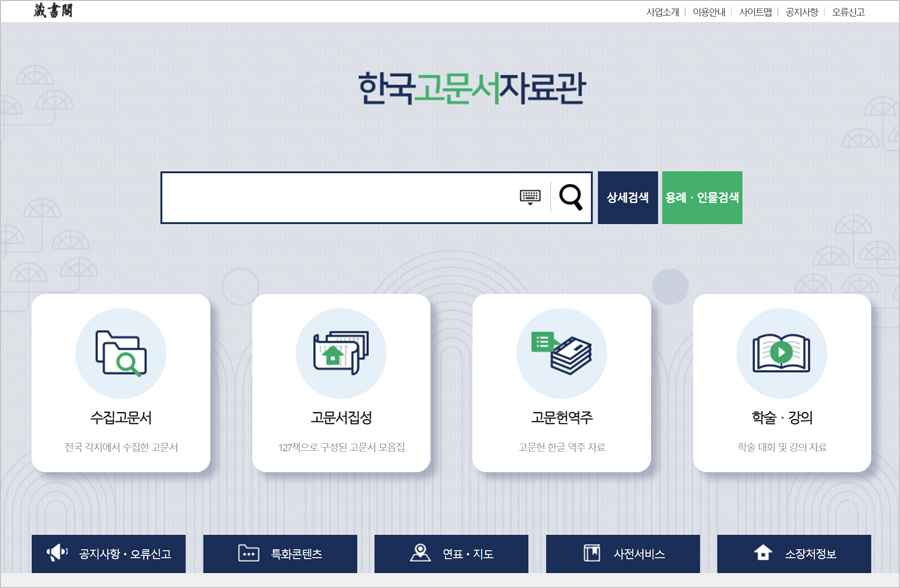Click the megaphone icon beside 공지사항 · 오류신고
The width and height of the screenshot is (900, 588).
pyautogui.click(x=57, y=554)
